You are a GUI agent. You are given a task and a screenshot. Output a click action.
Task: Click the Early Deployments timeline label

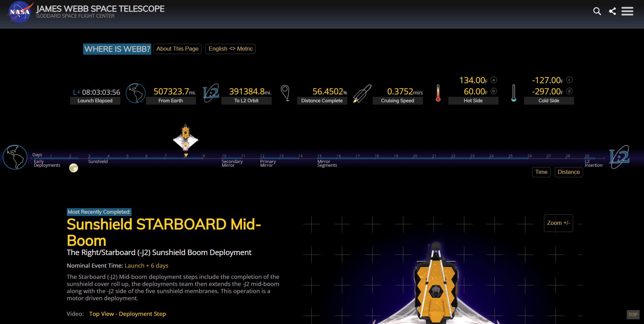47,163
